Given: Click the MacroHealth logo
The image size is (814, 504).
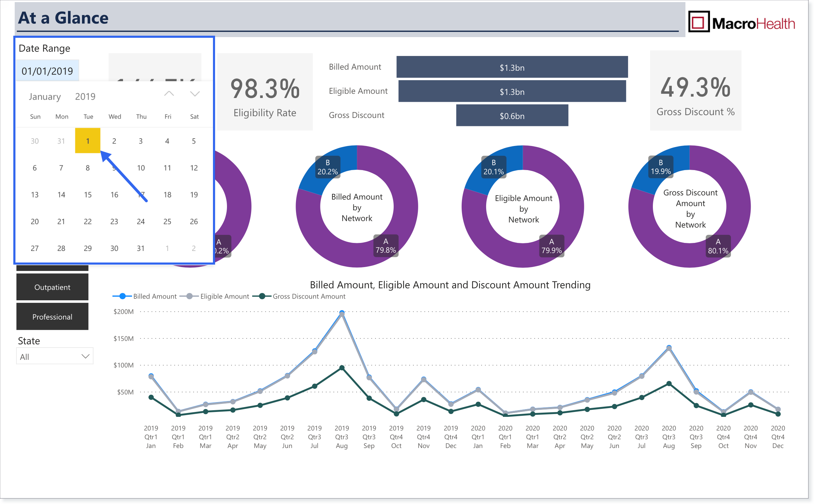Looking at the screenshot, I should pos(742,22).
